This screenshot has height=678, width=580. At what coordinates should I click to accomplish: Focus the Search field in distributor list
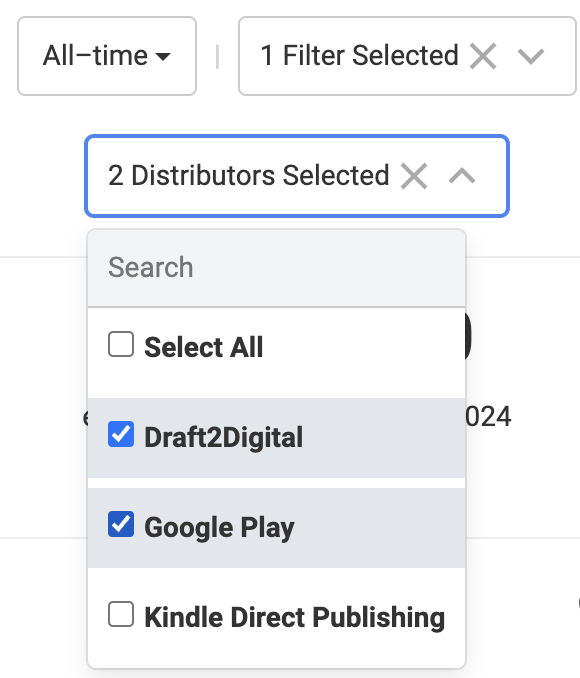(276, 268)
